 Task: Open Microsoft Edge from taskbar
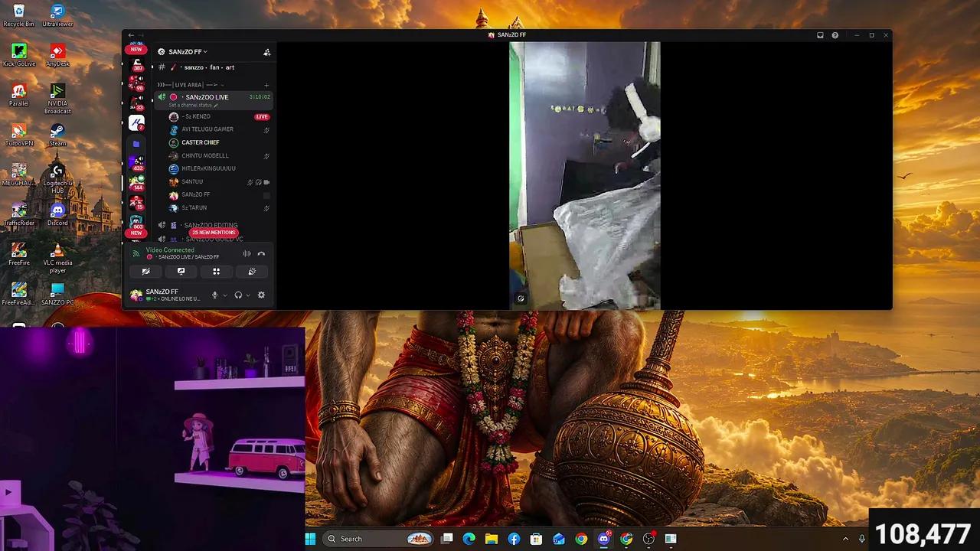click(469, 539)
